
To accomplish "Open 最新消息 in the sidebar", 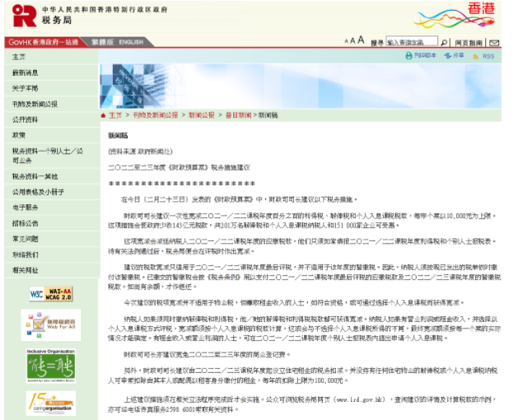I will pos(52,72).
